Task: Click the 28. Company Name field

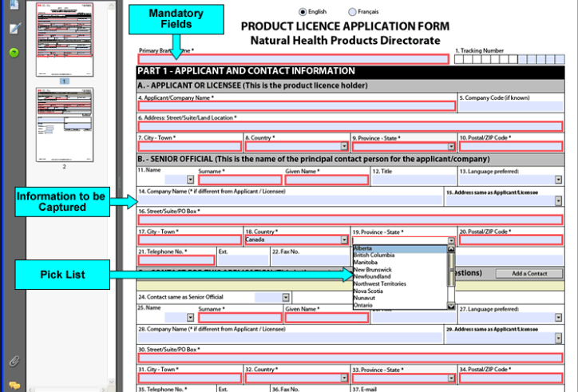Action: [x=290, y=338]
